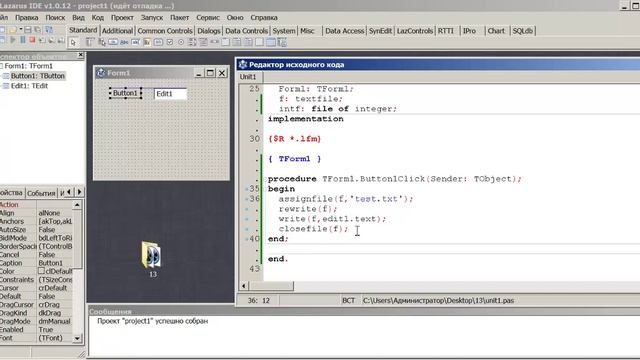
Task: Switch to the SQLdb palette tab
Action: click(x=522, y=31)
